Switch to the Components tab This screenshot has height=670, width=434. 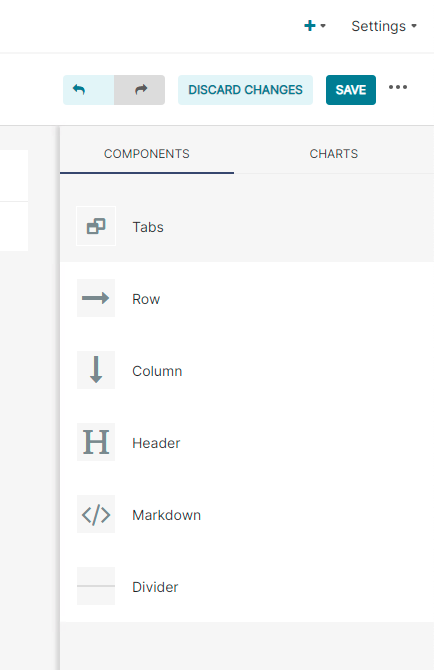pos(147,154)
